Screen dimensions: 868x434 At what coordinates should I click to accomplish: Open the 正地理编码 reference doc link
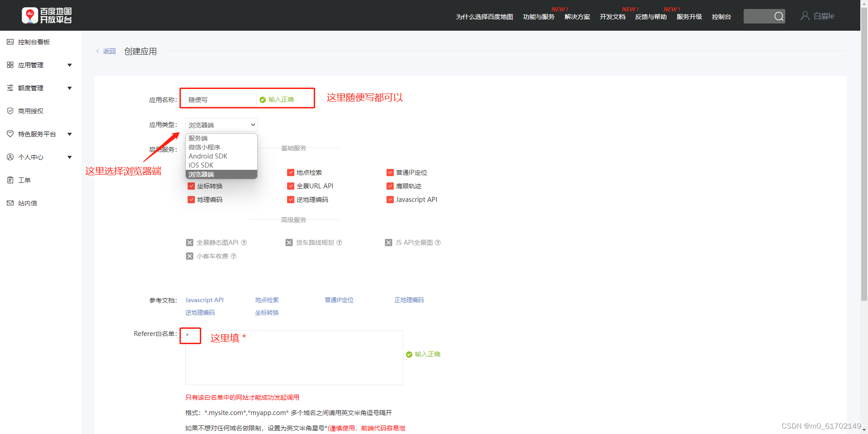click(409, 300)
